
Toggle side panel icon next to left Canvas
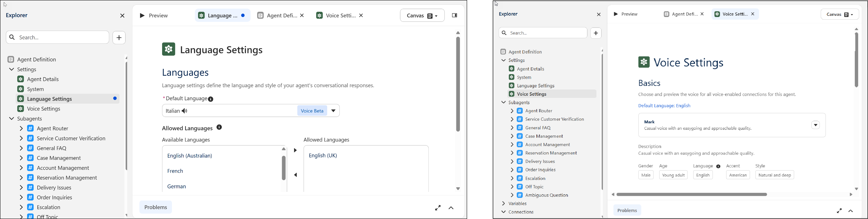(454, 16)
